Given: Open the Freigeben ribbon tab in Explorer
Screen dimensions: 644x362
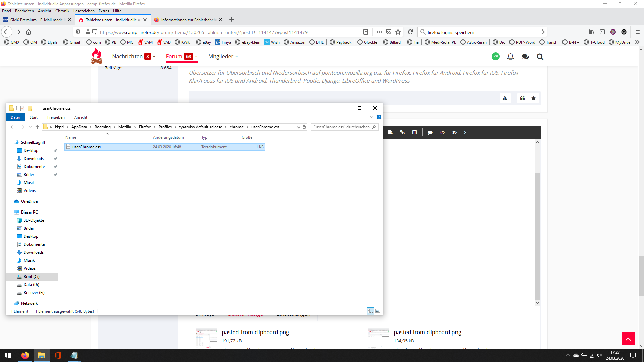Looking at the screenshot, I should click(x=56, y=117).
